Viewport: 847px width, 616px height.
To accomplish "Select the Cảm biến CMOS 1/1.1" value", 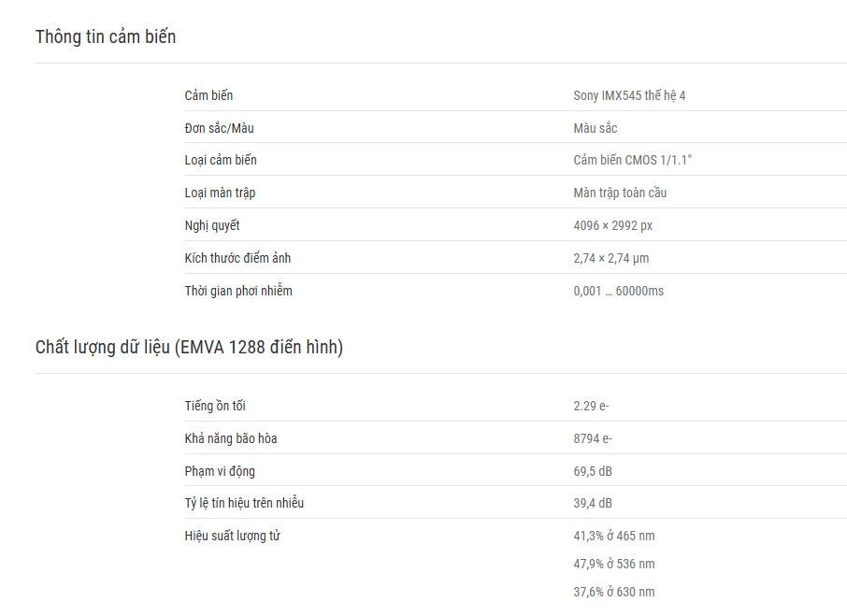I will pos(633,161).
